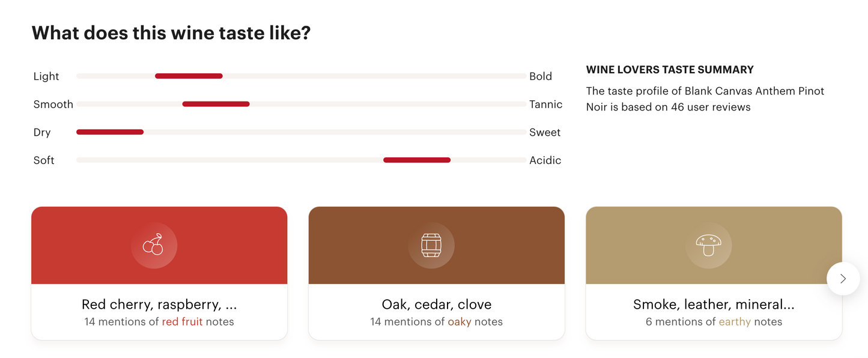Open the next flavor card with the right arrow

843,279
